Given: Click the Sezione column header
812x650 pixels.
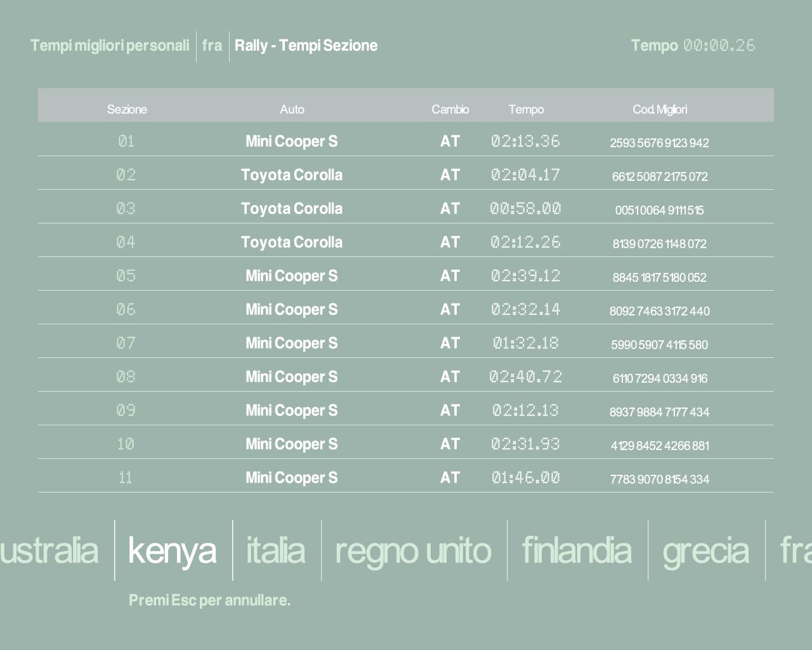Looking at the screenshot, I should [x=127, y=109].
